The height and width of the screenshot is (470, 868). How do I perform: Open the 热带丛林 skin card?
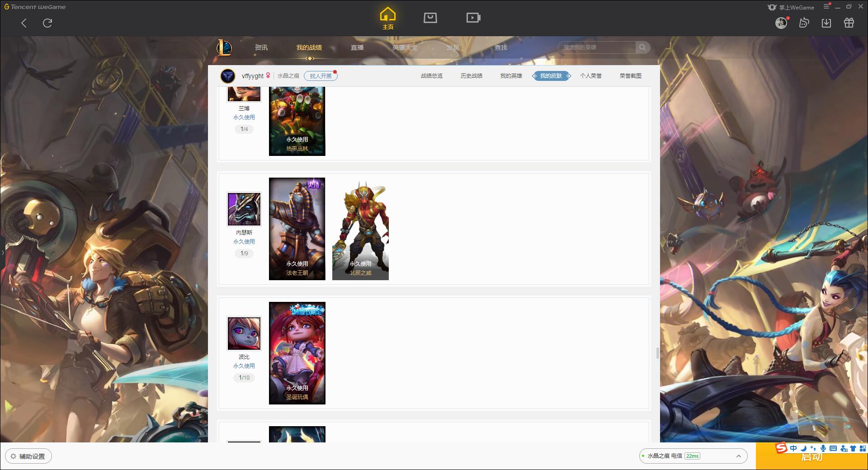click(297, 121)
